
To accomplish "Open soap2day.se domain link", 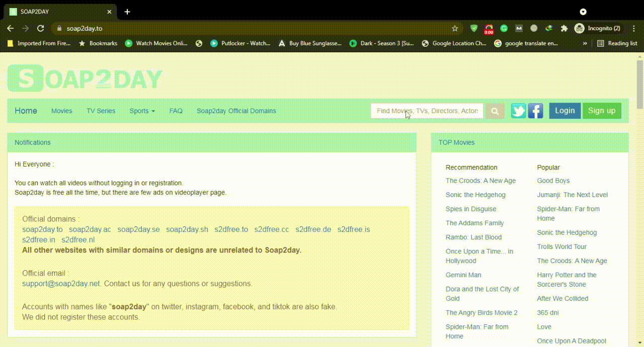I will point(139,229).
